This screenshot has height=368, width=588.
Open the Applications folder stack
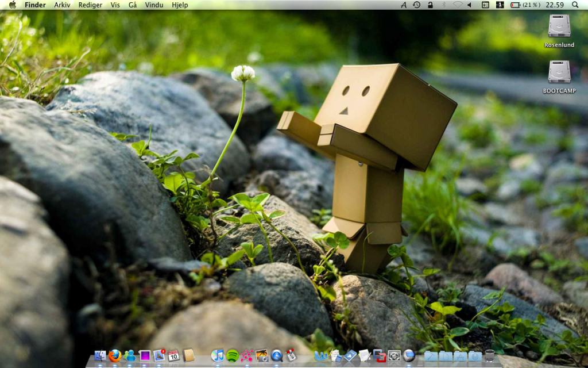coord(460,355)
